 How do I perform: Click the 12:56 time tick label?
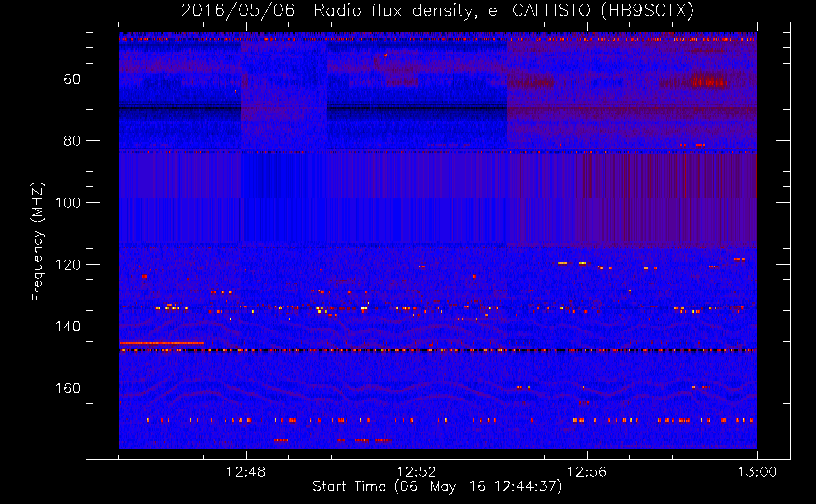(587, 472)
